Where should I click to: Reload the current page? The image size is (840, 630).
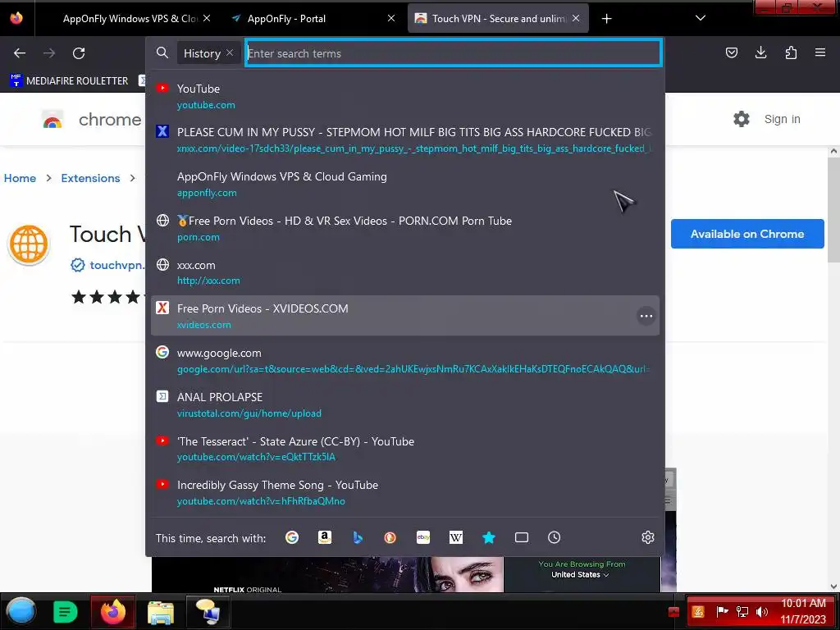79,53
